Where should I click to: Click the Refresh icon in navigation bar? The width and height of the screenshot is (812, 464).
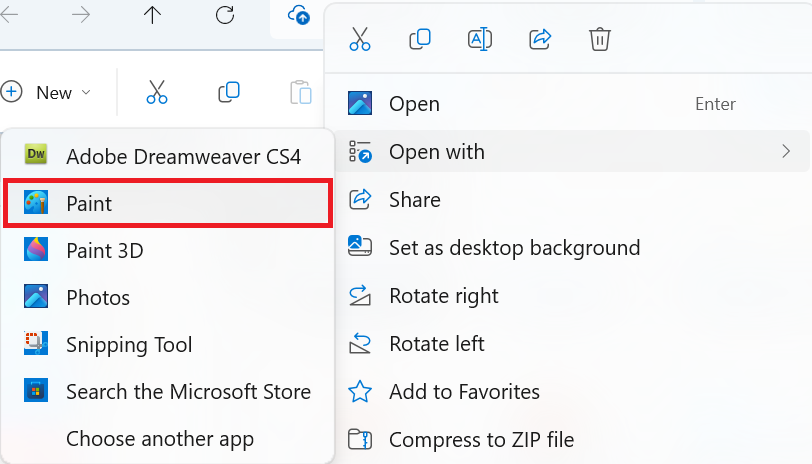[225, 14]
